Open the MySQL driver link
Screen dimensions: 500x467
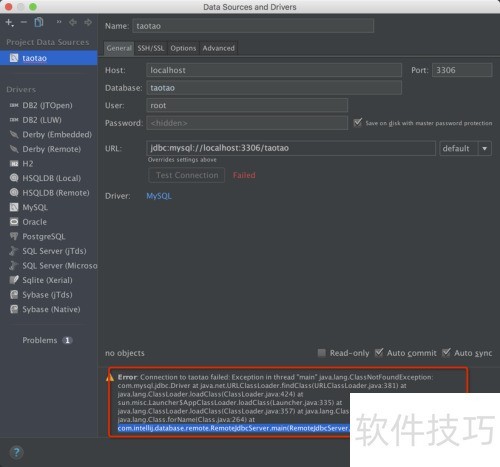pyautogui.click(x=159, y=196)
